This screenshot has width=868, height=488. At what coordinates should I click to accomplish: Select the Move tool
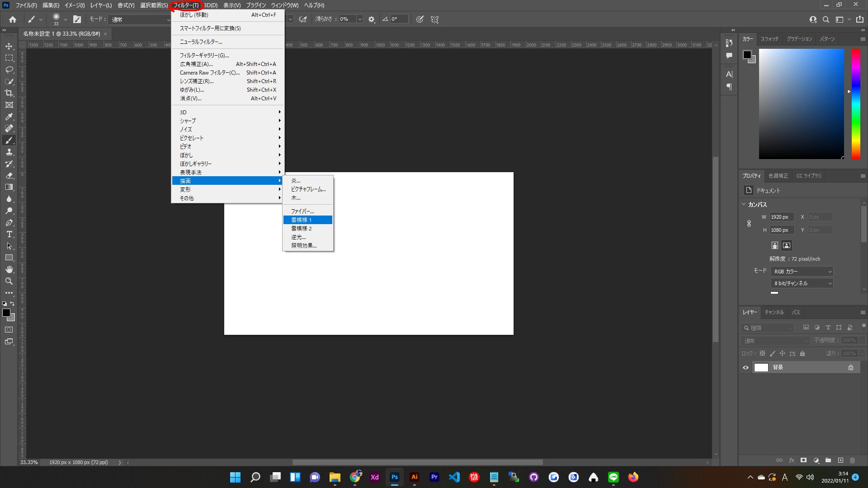(9, 47)
